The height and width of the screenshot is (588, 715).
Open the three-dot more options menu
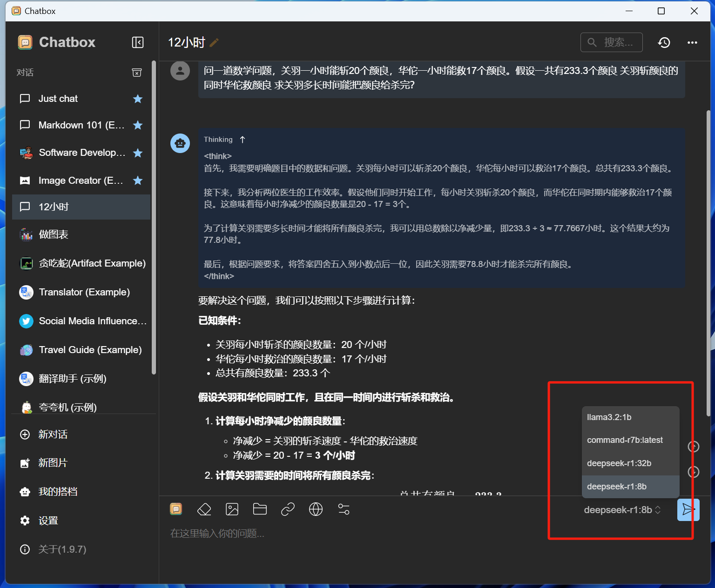click(692, 42)
